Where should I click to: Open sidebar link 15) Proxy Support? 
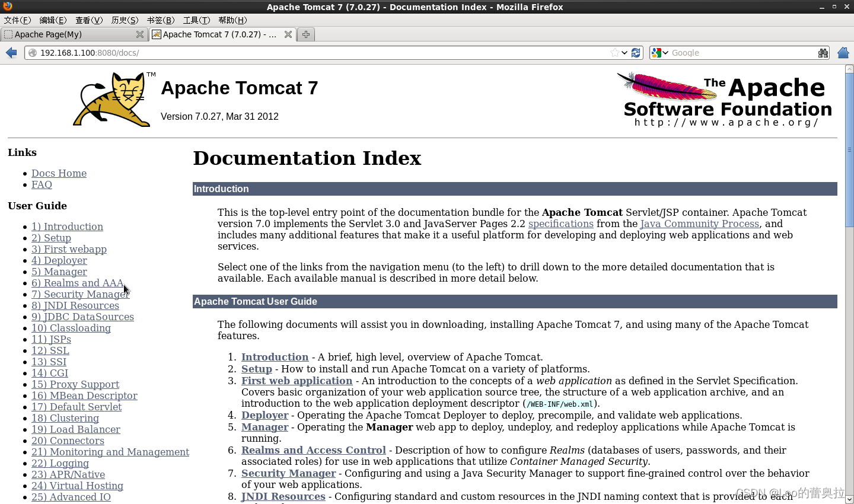75,384
